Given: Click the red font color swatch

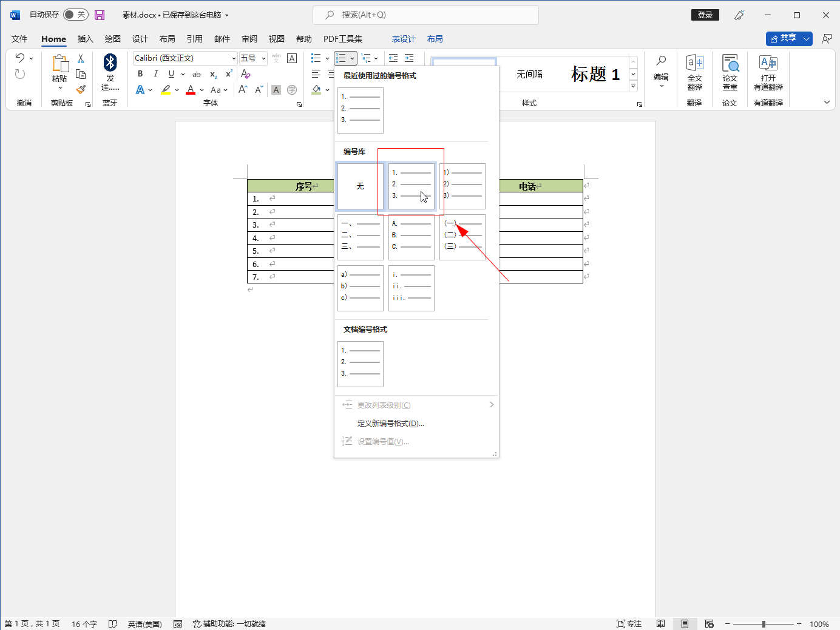Looking at the screenshot, I should (191, 90).
